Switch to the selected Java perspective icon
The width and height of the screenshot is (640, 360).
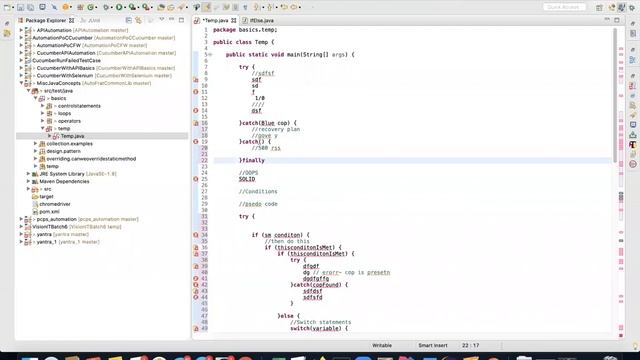pyautogui.click(x=621, y=7)
